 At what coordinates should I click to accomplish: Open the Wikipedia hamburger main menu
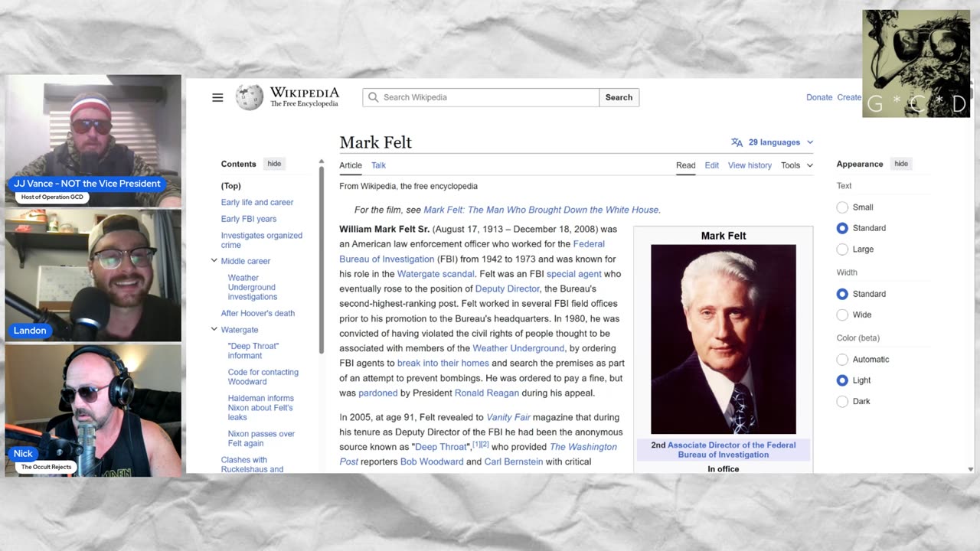pyautogui.click(x=217, y=97)
